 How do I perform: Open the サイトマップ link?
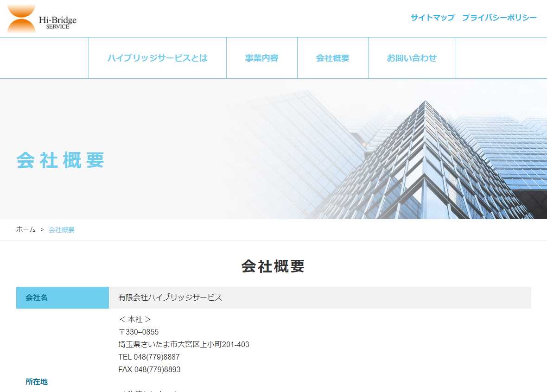433,18
